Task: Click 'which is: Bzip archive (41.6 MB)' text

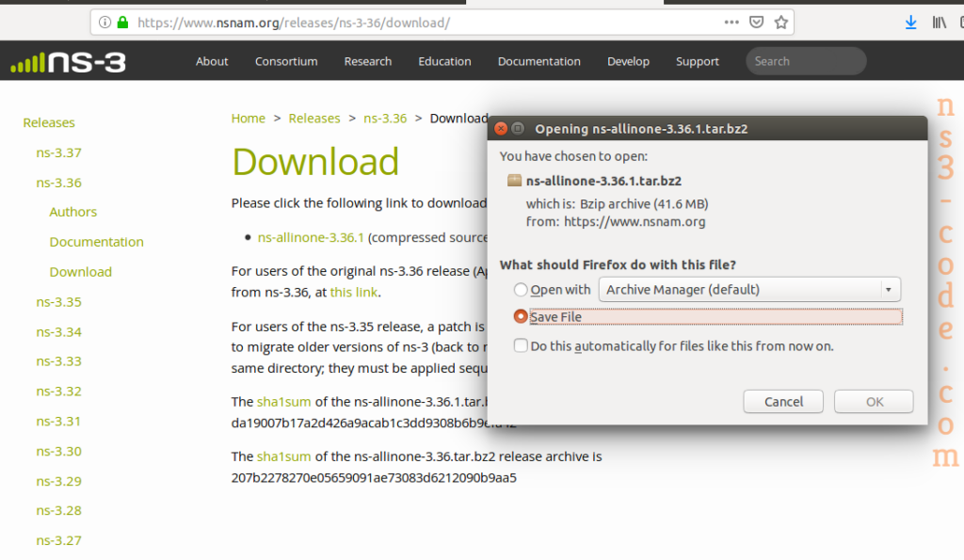Action: [617, 203]
